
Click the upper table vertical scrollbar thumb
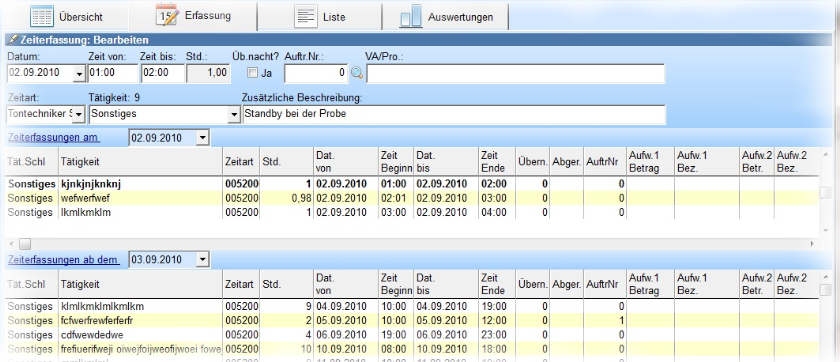click(x=826, y=192)
